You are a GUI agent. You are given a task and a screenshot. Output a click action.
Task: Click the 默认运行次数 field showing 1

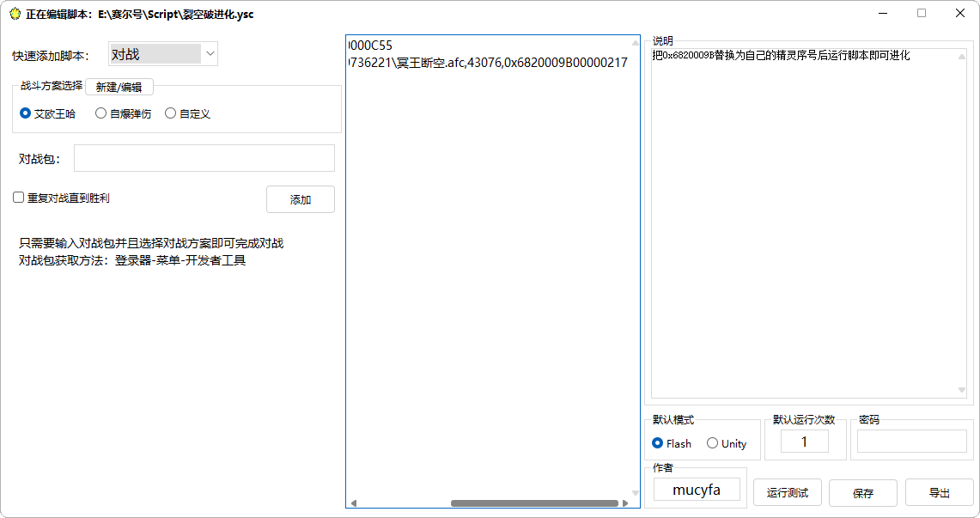(x=805, y=442)
